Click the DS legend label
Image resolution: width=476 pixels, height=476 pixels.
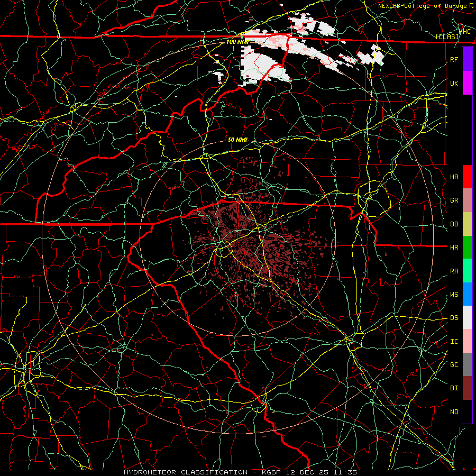point(454,318)
